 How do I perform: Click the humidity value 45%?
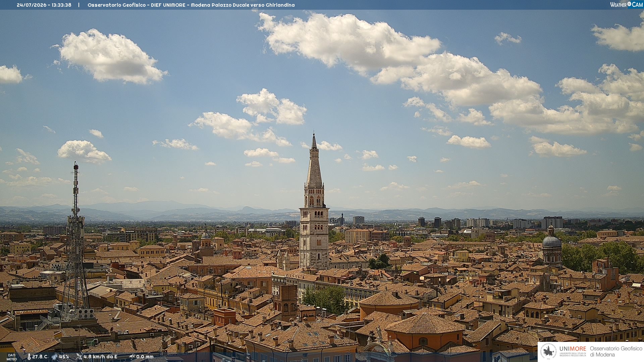click(x=64, y=357)
